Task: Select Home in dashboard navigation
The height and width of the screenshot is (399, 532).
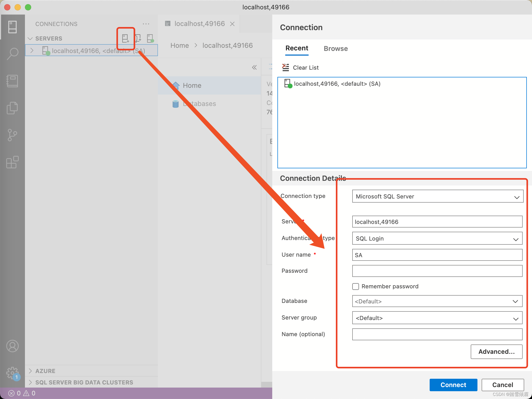Action: [x=209, y=85]
